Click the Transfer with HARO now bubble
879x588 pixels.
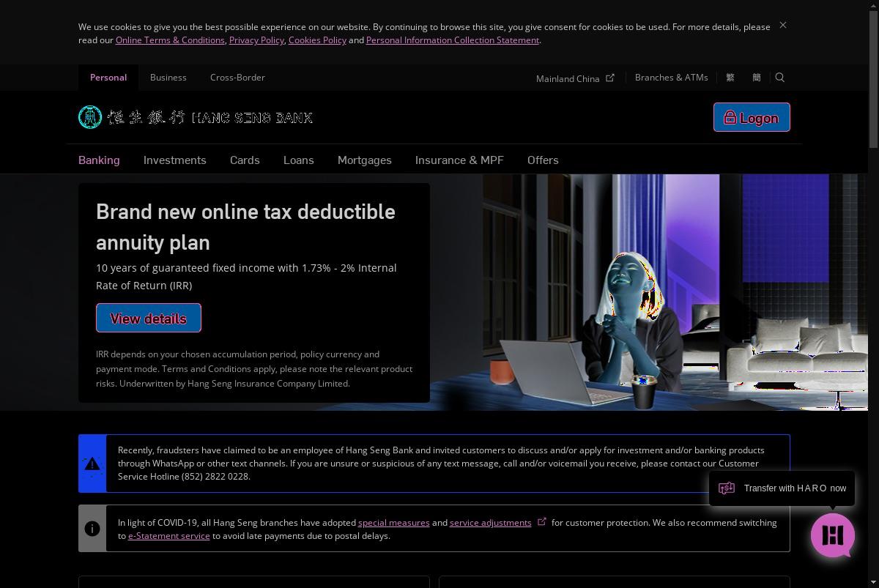click(782, 488)
